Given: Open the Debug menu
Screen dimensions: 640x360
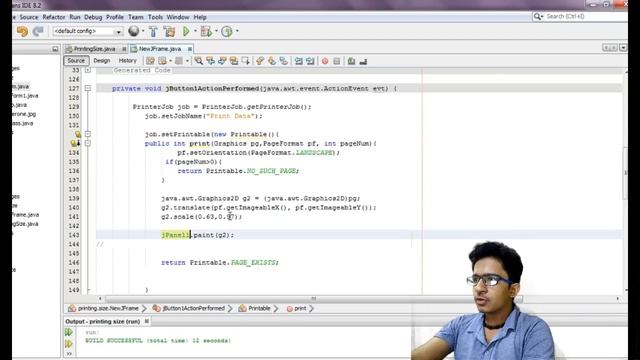Looking at the screenshot, I should click(x=93, y=17).
